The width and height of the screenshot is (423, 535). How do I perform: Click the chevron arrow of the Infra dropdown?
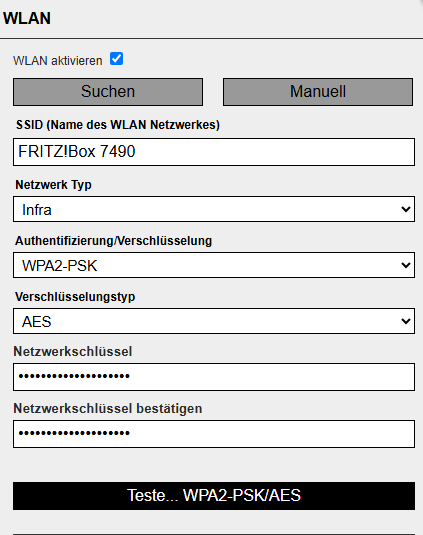(x=406, y=209)
